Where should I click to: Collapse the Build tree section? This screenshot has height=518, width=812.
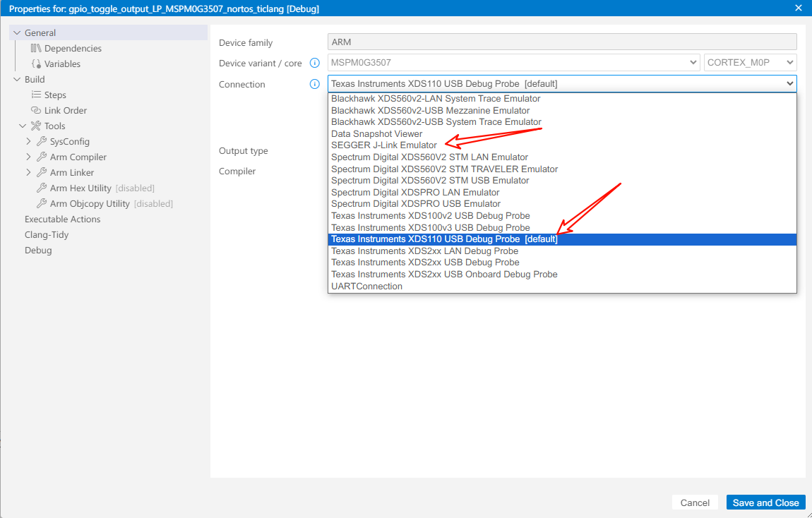click(17, 79)
